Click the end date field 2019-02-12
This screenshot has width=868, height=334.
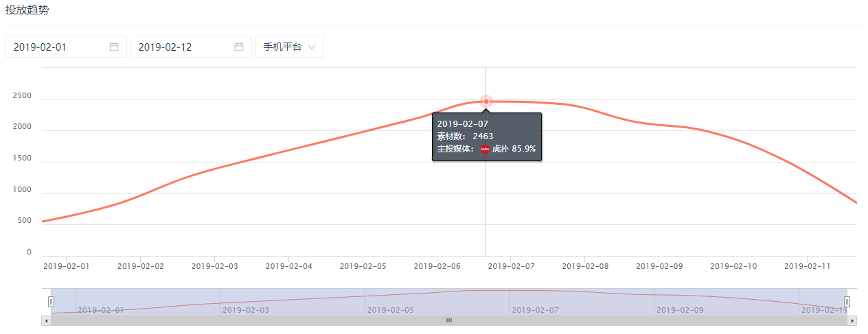tap(190, 47)
